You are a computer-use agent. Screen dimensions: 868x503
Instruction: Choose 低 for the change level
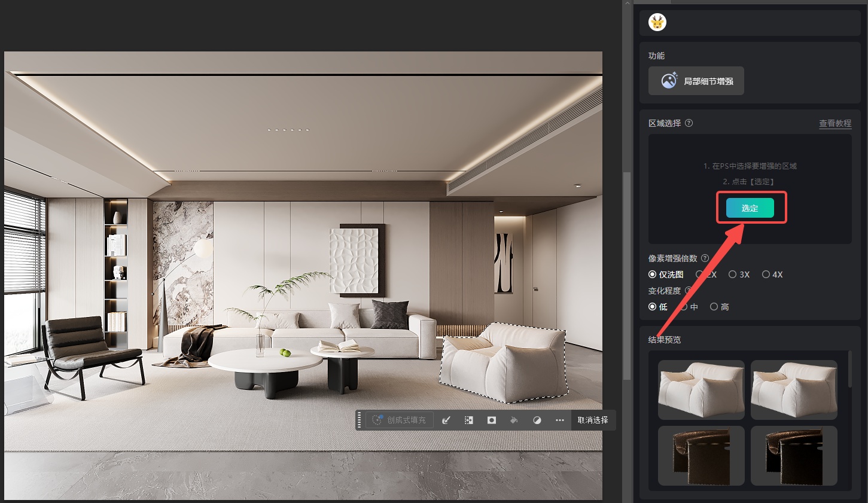coord(658,307)
